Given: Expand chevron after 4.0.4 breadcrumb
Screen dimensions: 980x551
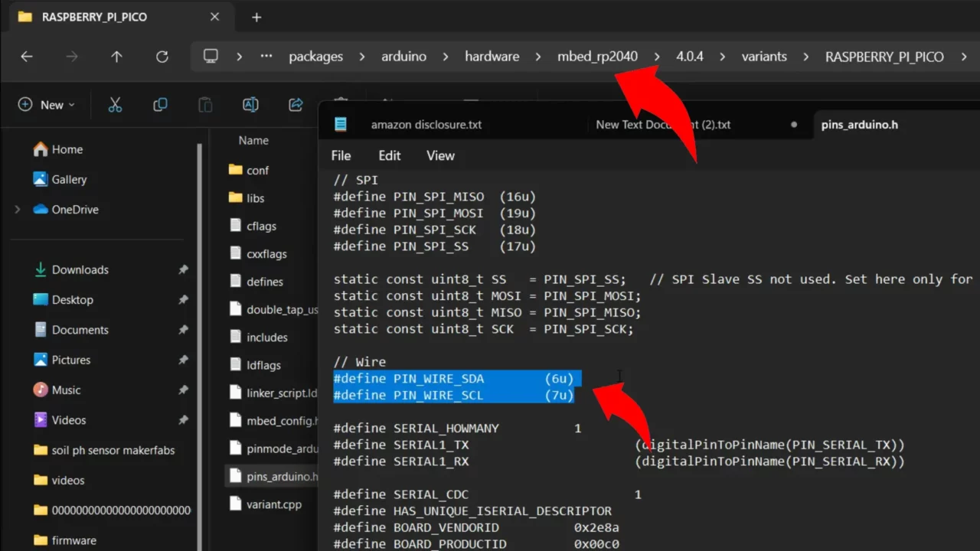Looking at the screenshot, I should (x=723, y=57).
